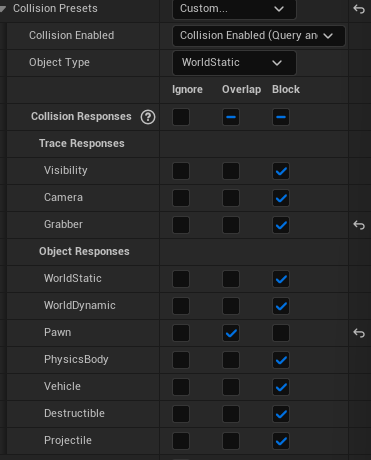
Task: Click the Object Responses heading
Action: pyautogui.click(x=84, y=251)
